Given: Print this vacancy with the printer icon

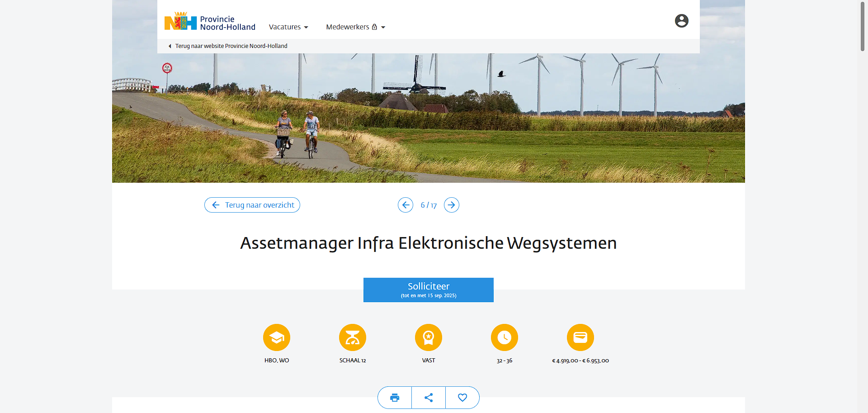Looking at the screenshot, I should click(x=395, y=398).
